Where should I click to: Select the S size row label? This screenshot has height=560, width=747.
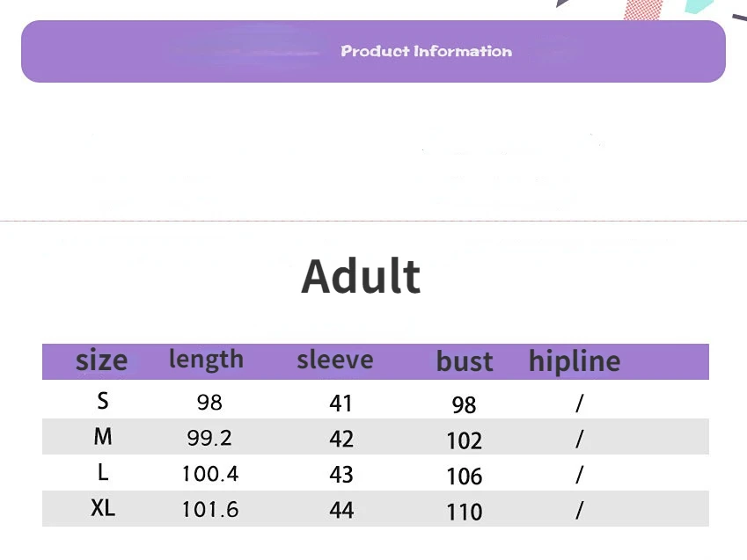103,401
